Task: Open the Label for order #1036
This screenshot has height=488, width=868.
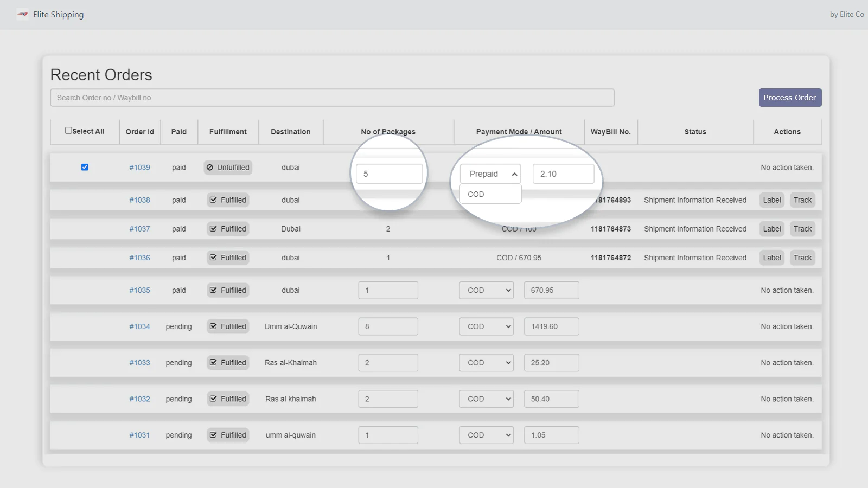Action: point(771,258)
